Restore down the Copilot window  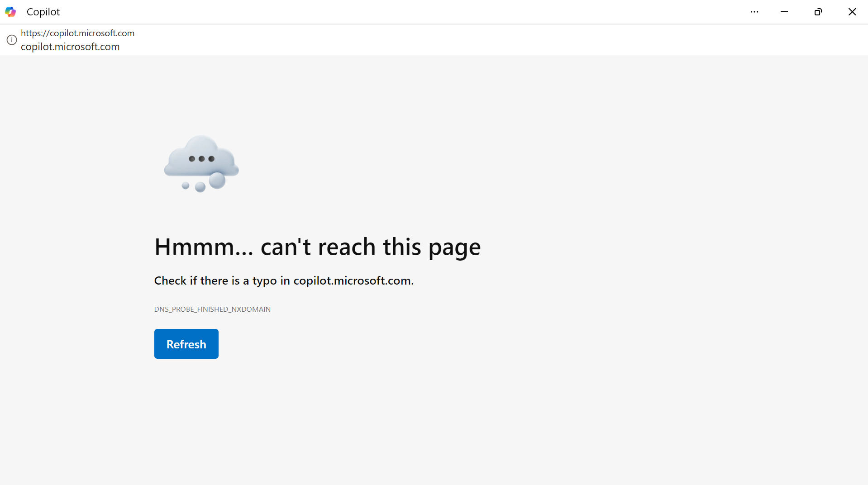pos(818,12)
